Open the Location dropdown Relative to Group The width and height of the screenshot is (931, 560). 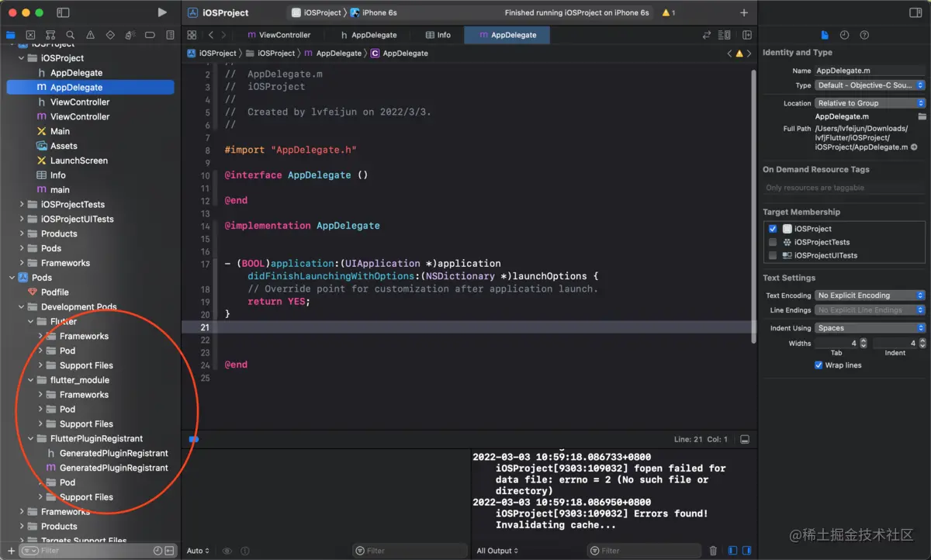click(x=870, y=103)
